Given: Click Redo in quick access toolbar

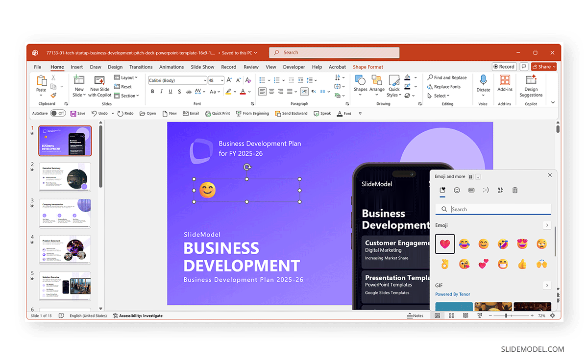Looking at the screenshot, I should tap(125, 113).
